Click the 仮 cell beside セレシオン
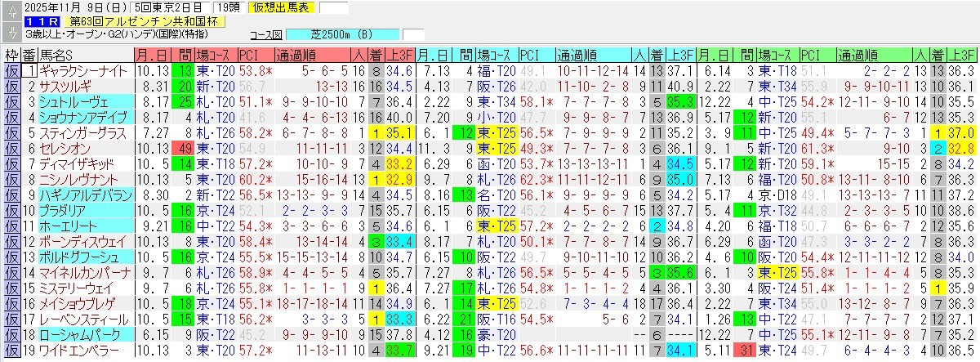 (11, 149)
